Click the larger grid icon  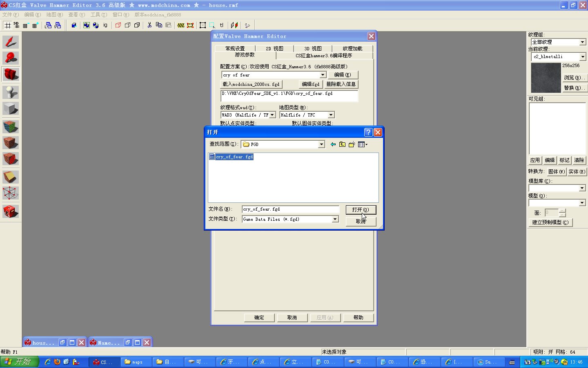(x=35, y=25)
